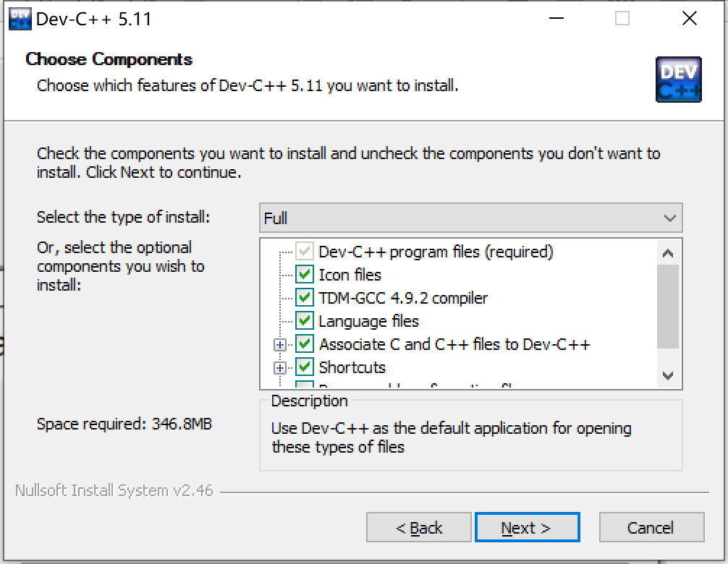Click the grayed Dev-C++ program files checkbox

(x=305, y=252)
